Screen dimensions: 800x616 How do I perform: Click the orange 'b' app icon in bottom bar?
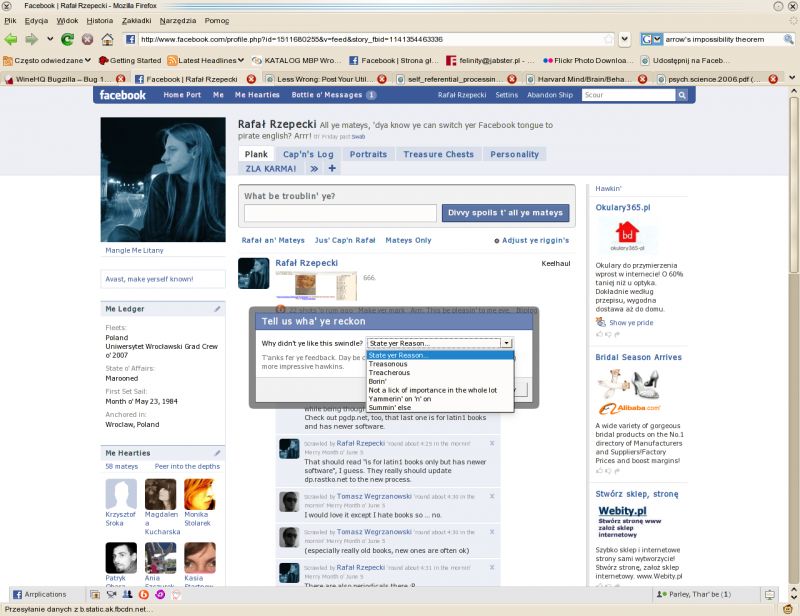pyautogui.click(x=144, y=594)
